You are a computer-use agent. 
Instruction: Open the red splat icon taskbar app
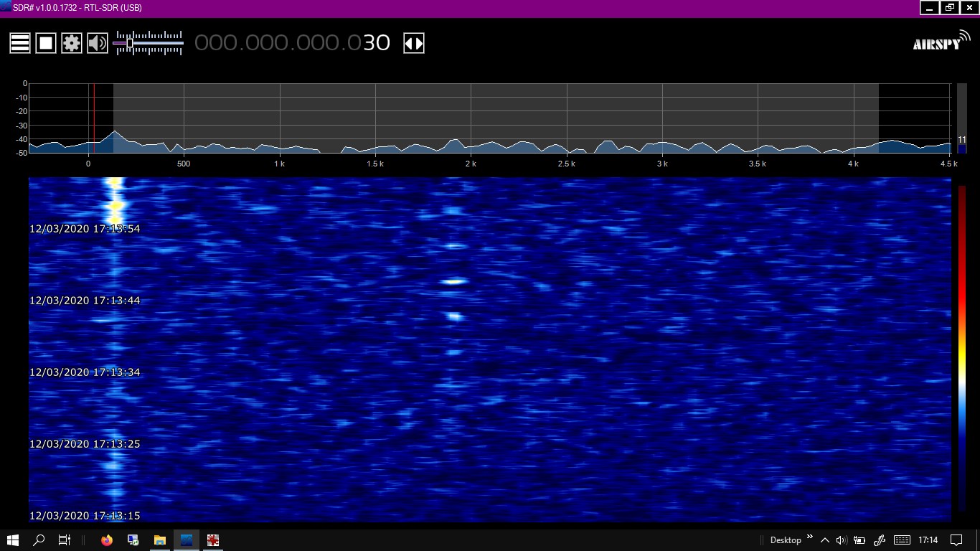click(213, 540)
